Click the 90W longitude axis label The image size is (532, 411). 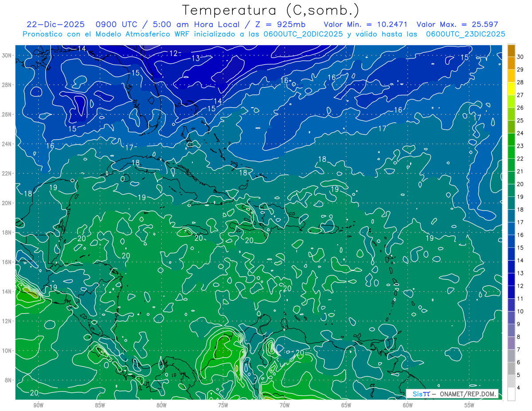tap(38, 405)
